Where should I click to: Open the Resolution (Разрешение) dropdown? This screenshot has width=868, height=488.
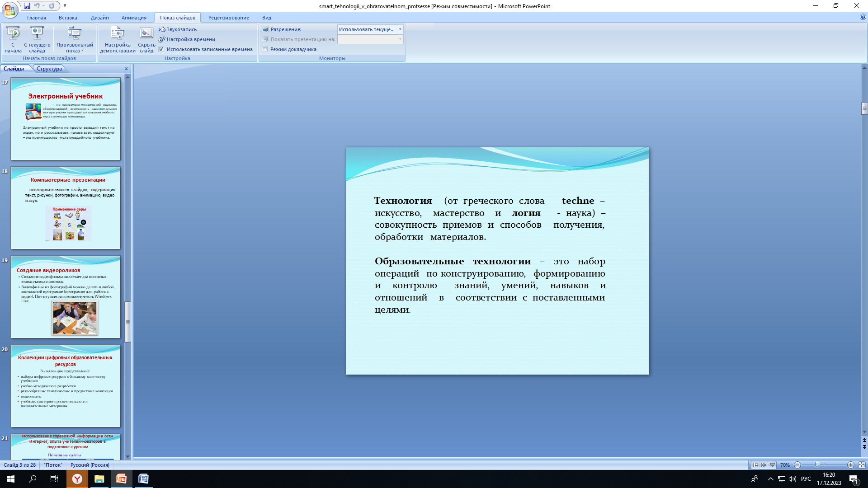click(400, 29)
